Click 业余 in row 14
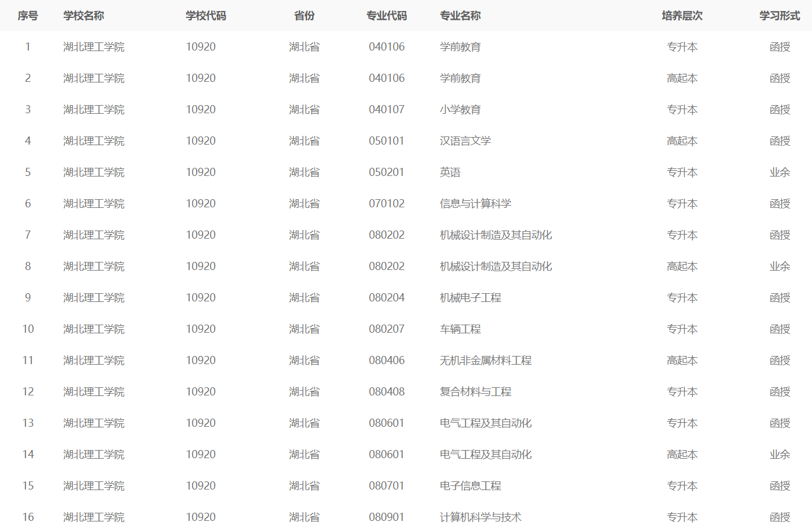812x529 pixels. [780, 455]
